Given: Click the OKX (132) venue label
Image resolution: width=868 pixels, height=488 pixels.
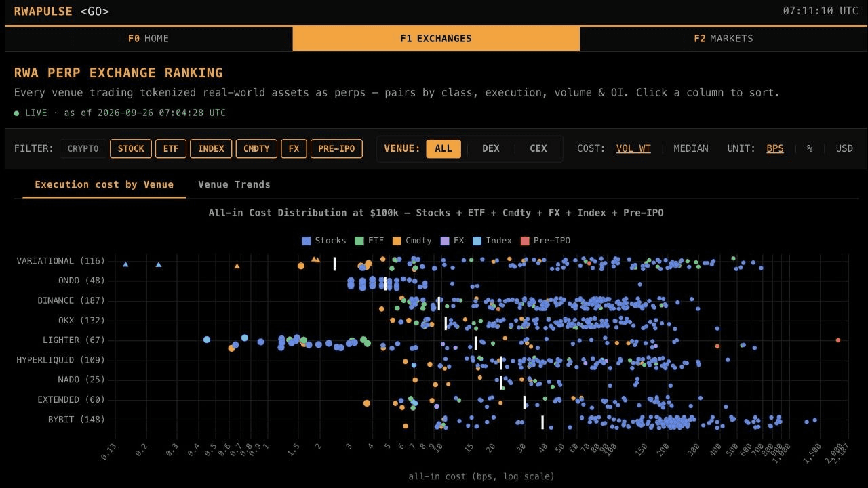Looking at the screenshot, I should point(81,320).
